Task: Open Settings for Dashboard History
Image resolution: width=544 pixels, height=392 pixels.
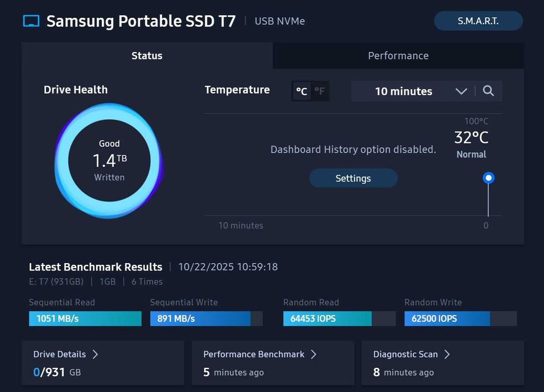Action: click(x=353, y=178)
